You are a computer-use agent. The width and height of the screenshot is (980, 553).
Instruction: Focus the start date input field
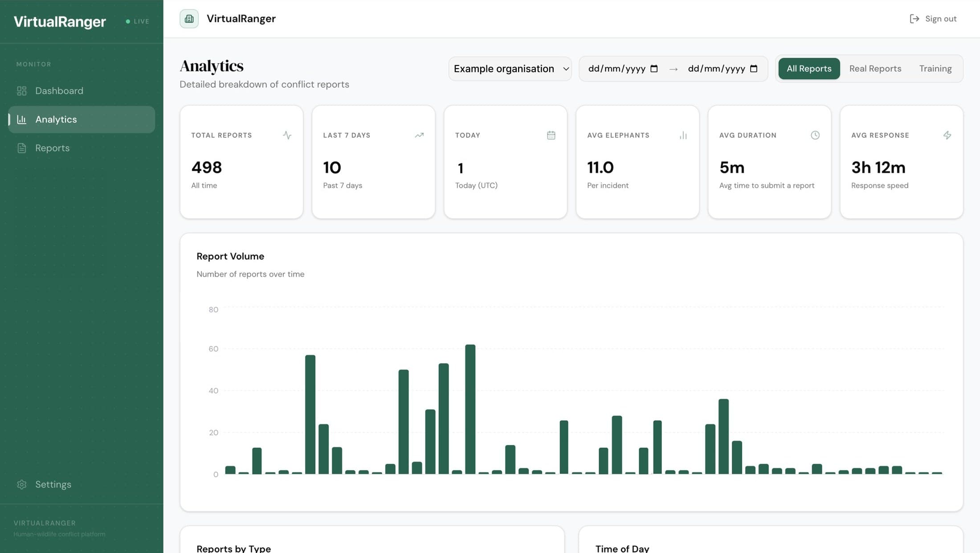point(623,69)
